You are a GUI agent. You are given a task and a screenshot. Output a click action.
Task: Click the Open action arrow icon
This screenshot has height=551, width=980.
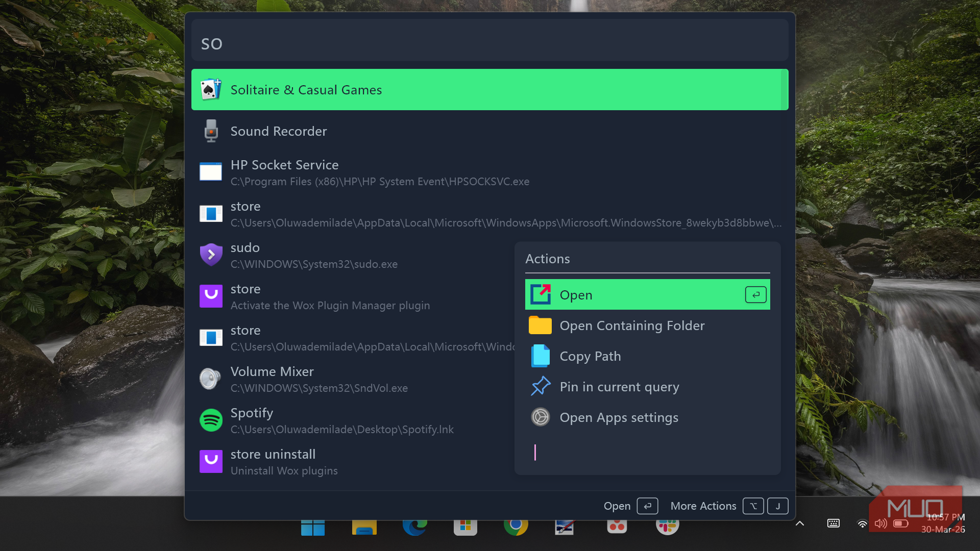point(540,294)
